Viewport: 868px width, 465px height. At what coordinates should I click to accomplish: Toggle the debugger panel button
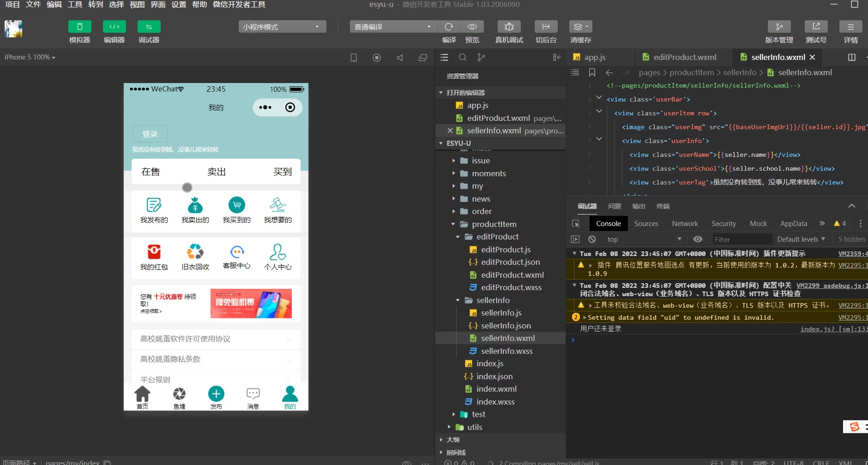point(149,27)
